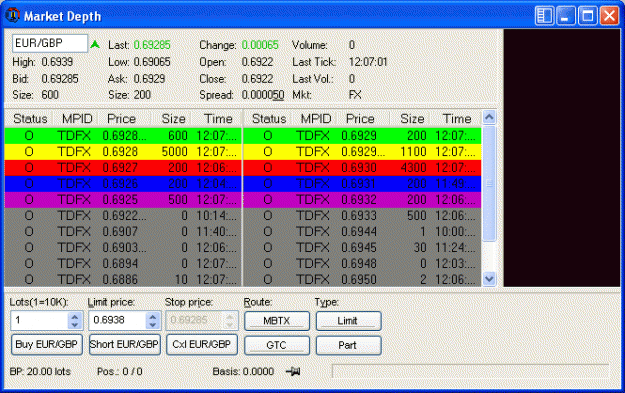Click the bid side MPID column header
Image resolution: width=625 pixels, height=393 pixels.
click(77, 118)
